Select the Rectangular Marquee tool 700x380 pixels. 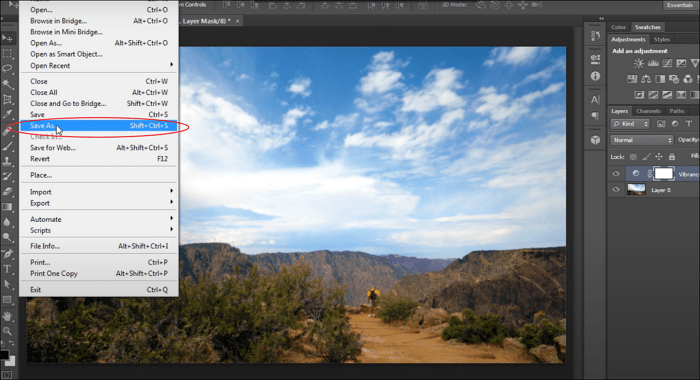click(x=7, y=54)
